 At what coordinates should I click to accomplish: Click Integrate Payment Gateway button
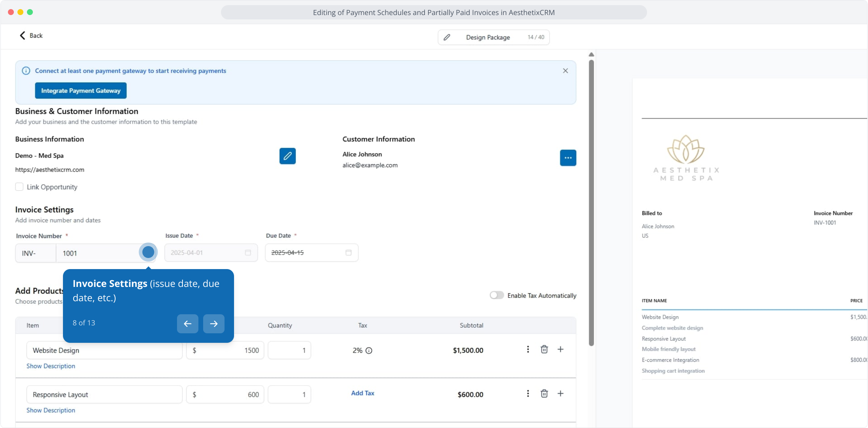coord(81,91)
